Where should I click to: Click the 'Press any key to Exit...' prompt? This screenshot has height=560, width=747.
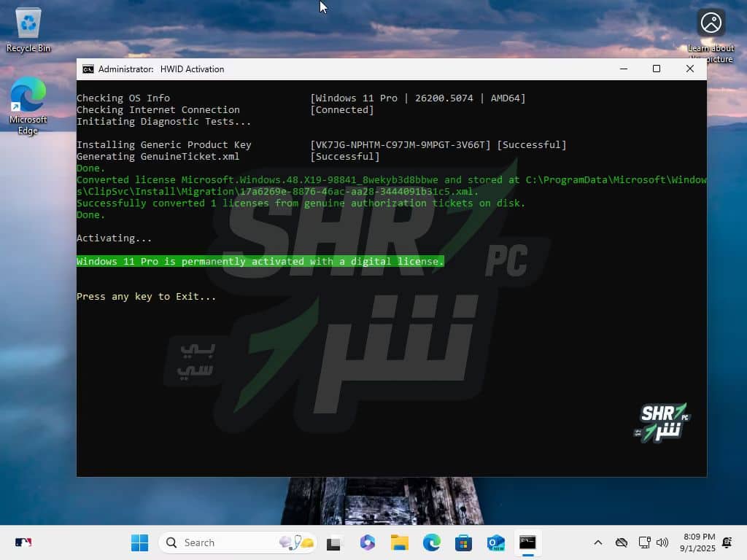click(x=146, y=297)
